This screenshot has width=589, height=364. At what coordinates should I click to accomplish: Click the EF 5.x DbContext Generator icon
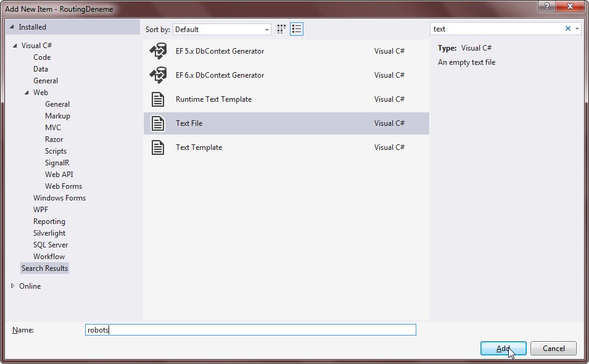click(x=158, y=51)
